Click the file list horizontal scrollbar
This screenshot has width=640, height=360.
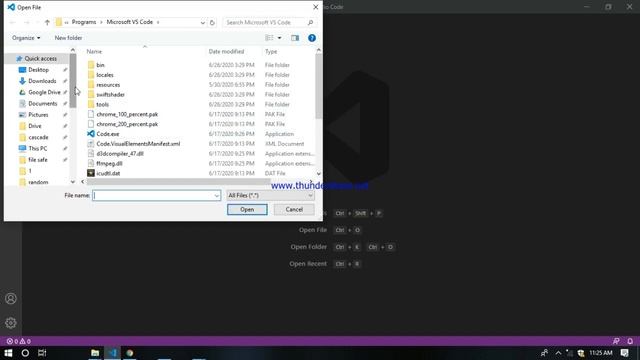[178, 181]
